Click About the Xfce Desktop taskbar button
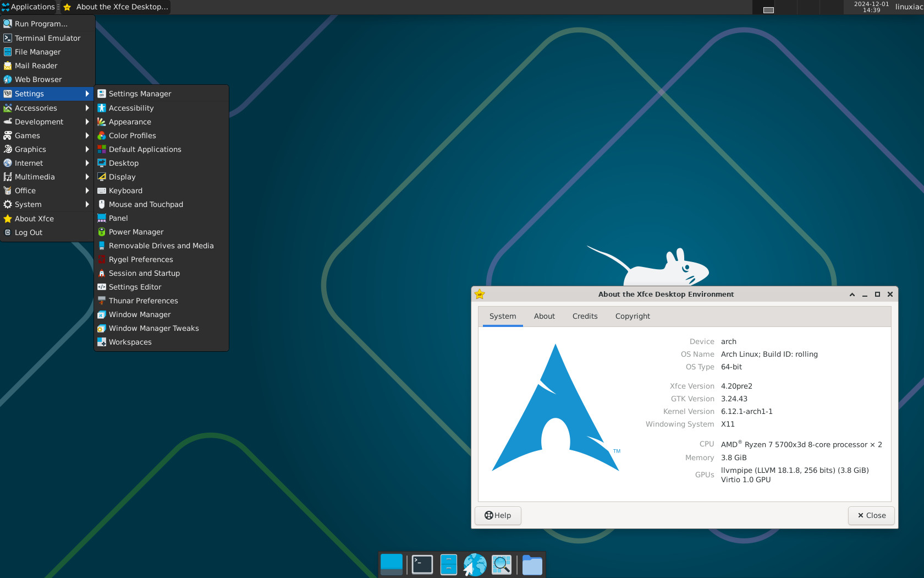This screenshot has width=924, height=578. pyautogui.click(x=116, y=7)
